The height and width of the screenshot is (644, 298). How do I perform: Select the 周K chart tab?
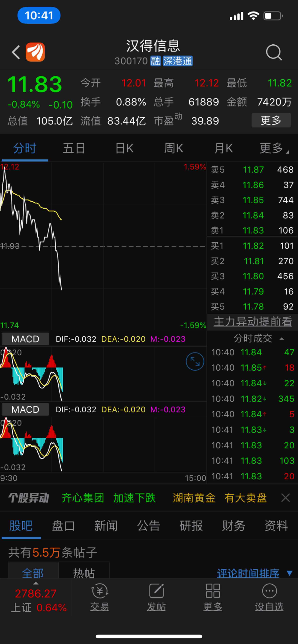pos(174,148)
